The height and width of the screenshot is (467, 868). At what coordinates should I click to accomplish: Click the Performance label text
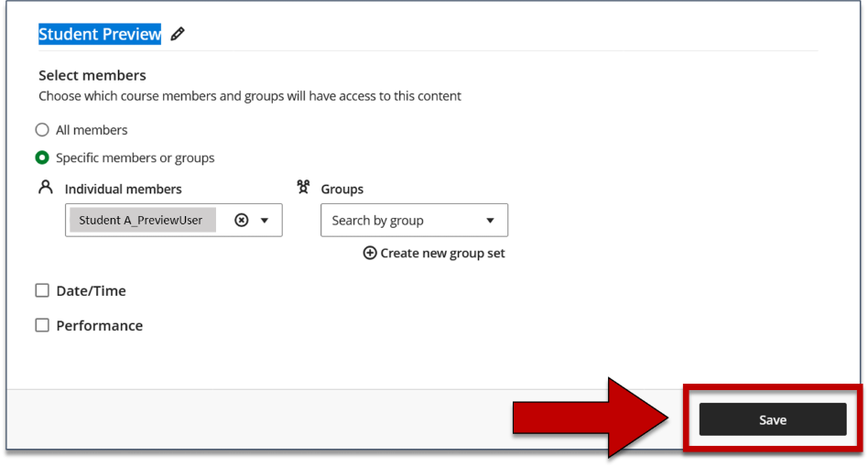tap(99, 325)
